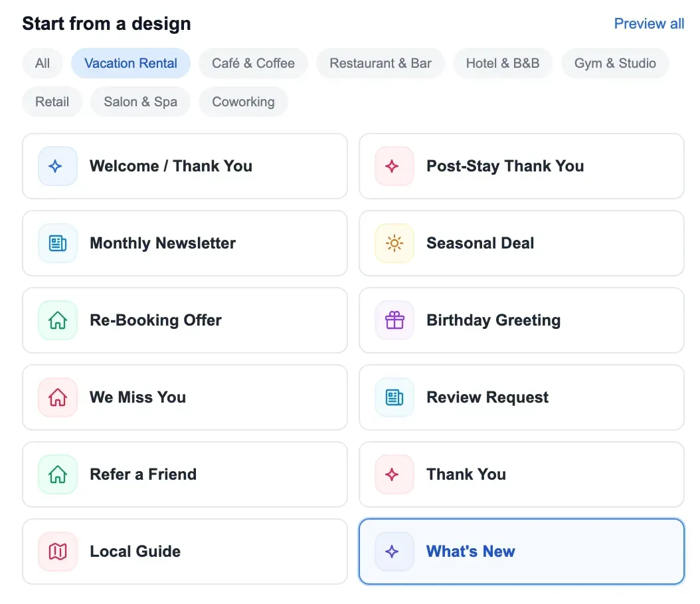Filter designs by Café & Coffee
This screenshot has height=604, width=700.
point(253,63)
